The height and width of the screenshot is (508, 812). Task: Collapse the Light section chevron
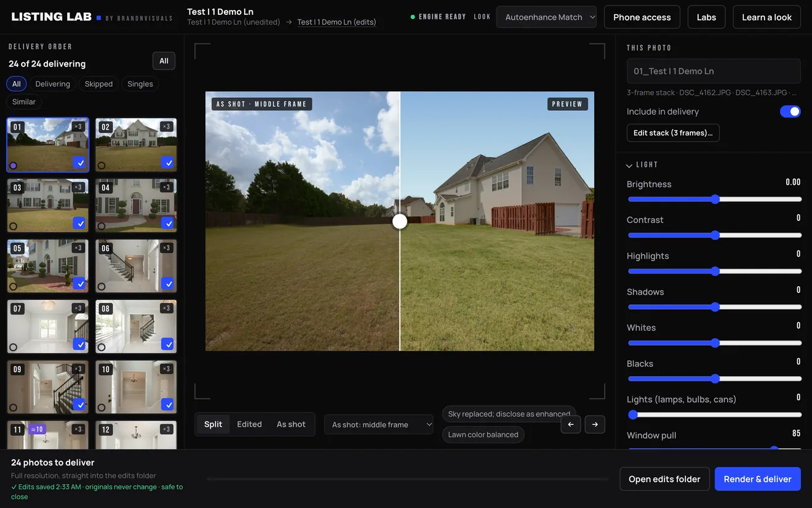pyautogui.click(x=629, y=165)
